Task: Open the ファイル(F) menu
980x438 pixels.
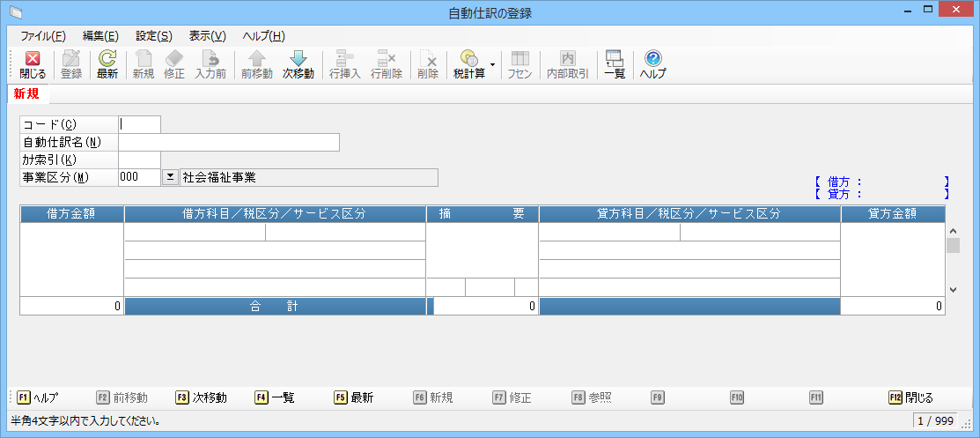Action: tap(42, 36)
